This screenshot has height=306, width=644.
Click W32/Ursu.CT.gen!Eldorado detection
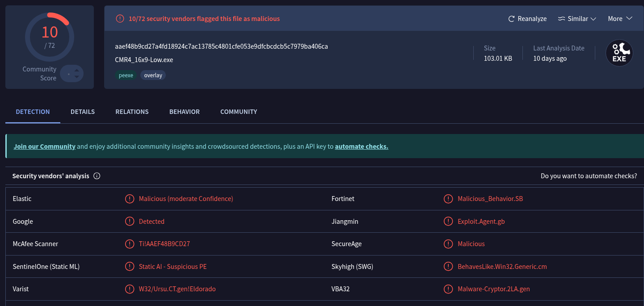click(x=177, y=289)
